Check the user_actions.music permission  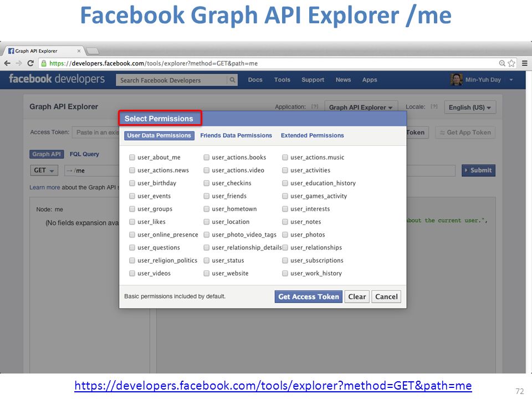point(285,157)
